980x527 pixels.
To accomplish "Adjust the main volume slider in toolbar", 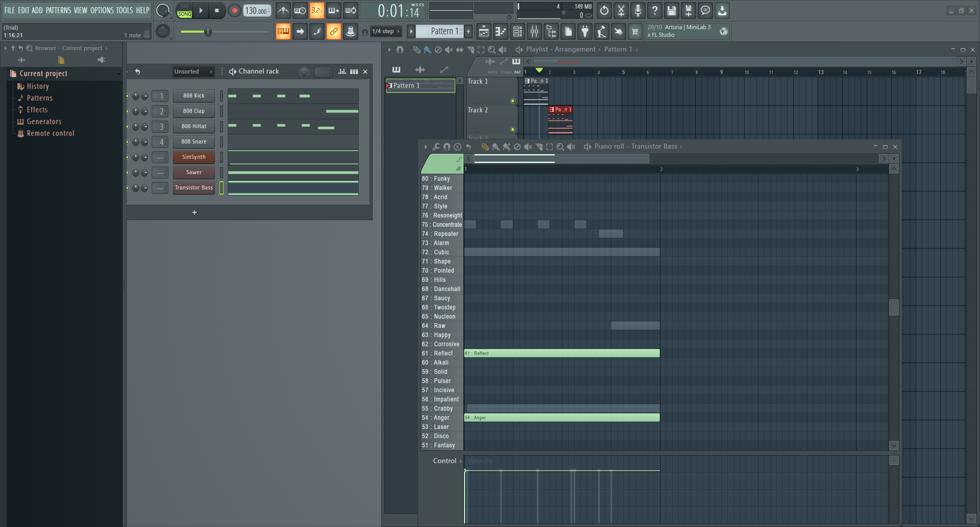I will coord(225,32).
